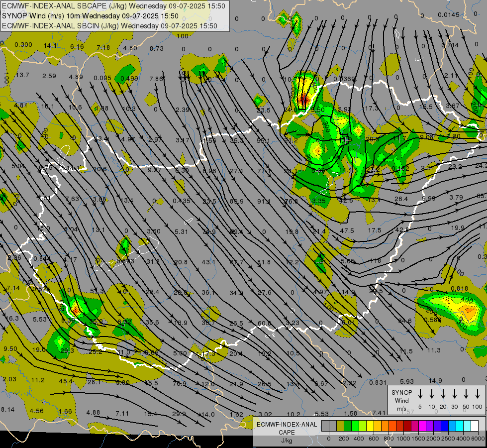487x448 pixels.
Task: Click the wind arrow above the 5 m/s label
Action: (x=420, y=394)
